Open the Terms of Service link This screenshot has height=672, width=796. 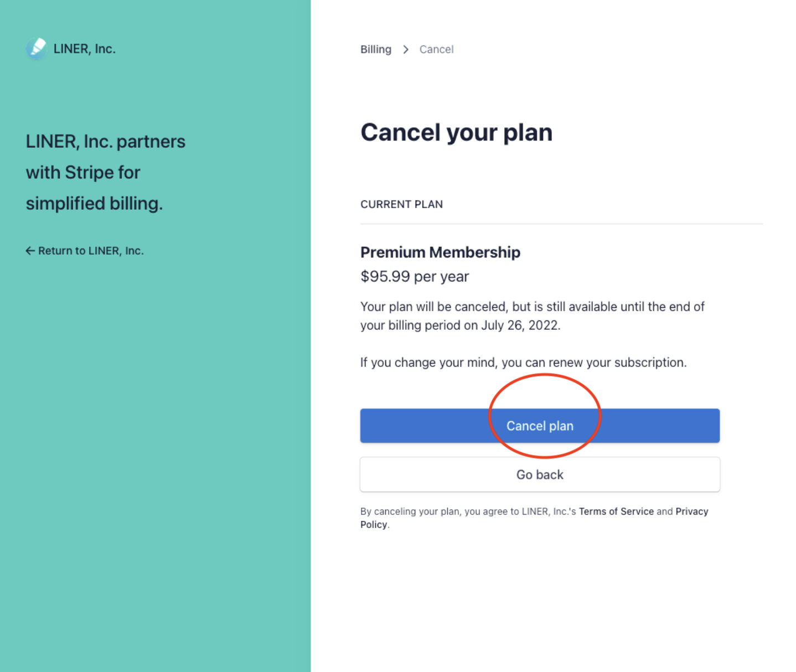pyautogui.click(x=616, y=511)
